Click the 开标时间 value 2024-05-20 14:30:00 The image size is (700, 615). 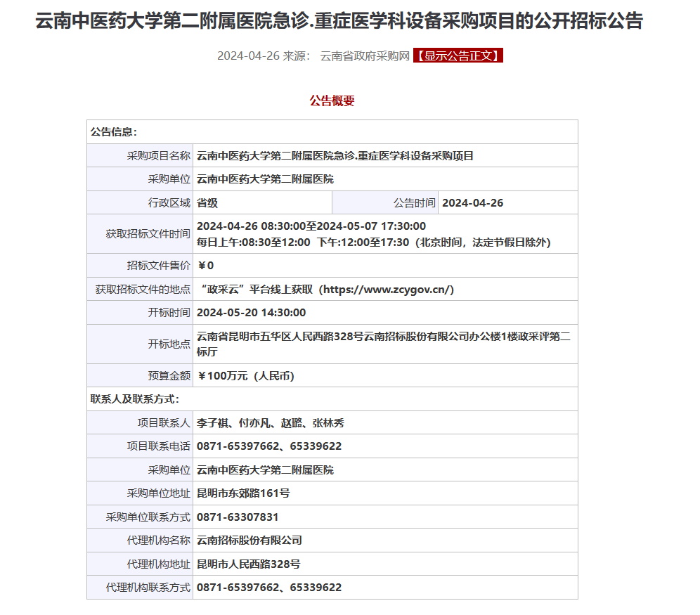pos(251,313)
